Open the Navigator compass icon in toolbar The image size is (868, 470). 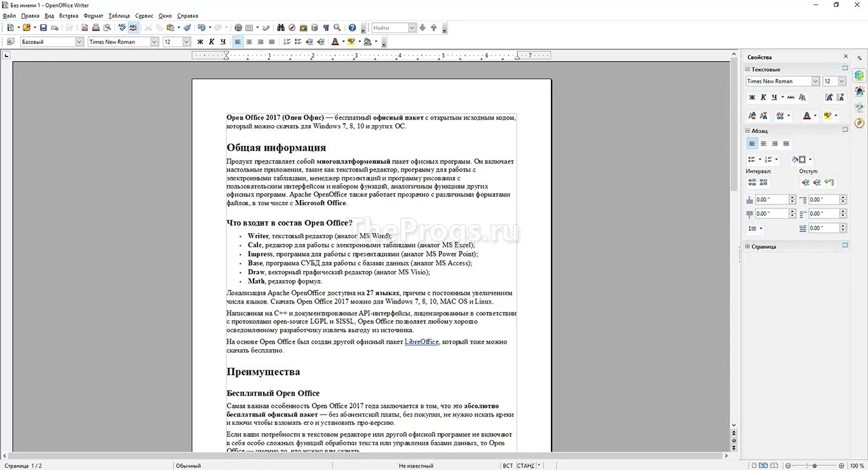click(x=292, y=28)
